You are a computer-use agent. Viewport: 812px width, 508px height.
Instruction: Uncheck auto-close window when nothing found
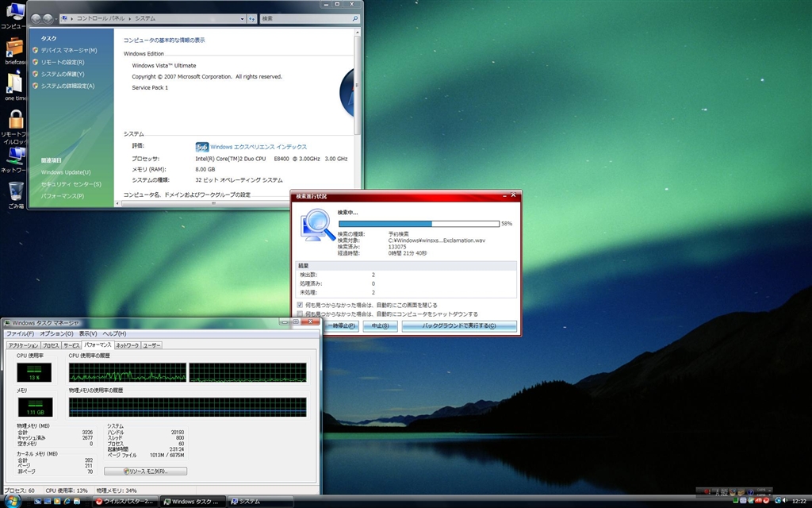point(300,306)
